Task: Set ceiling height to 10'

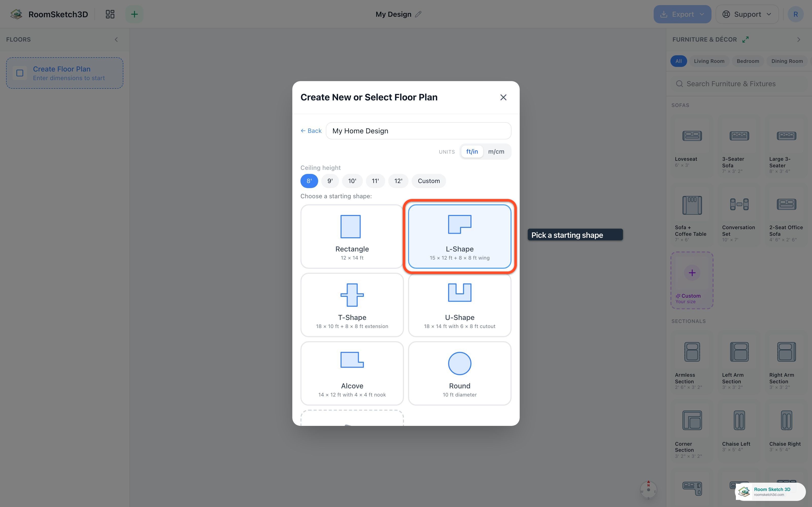Action: click(352, 181)
